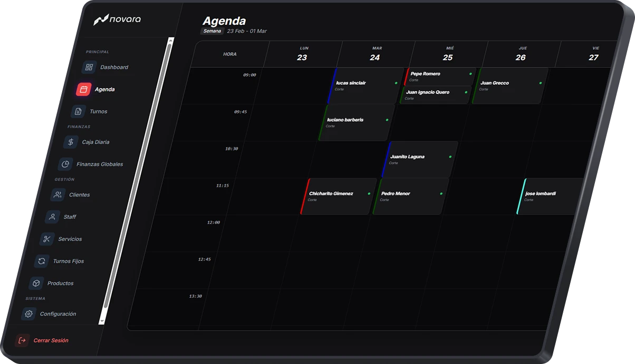Select the Servicios scissors icon

tap(47, 239)
